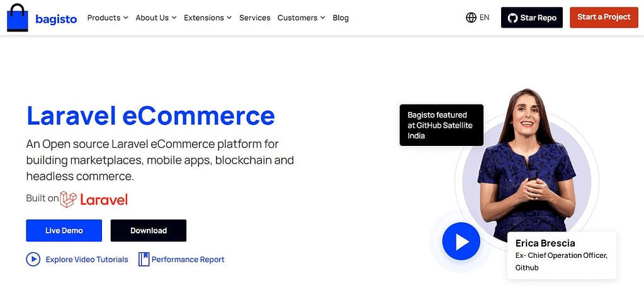Image resolution: width=644 pixels, height=300 pixels.
Task: Open the Blog link
Action: point(341,18)
